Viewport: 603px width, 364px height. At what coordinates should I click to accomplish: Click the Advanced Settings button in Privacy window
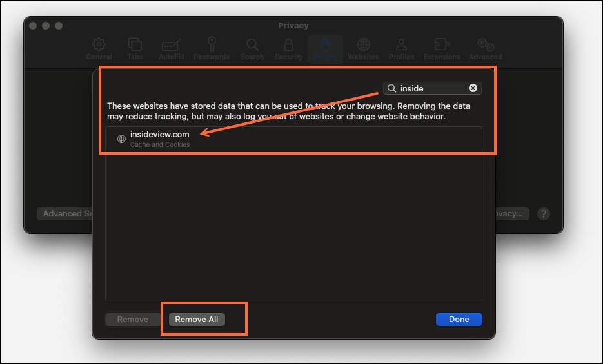pos(65,214)
